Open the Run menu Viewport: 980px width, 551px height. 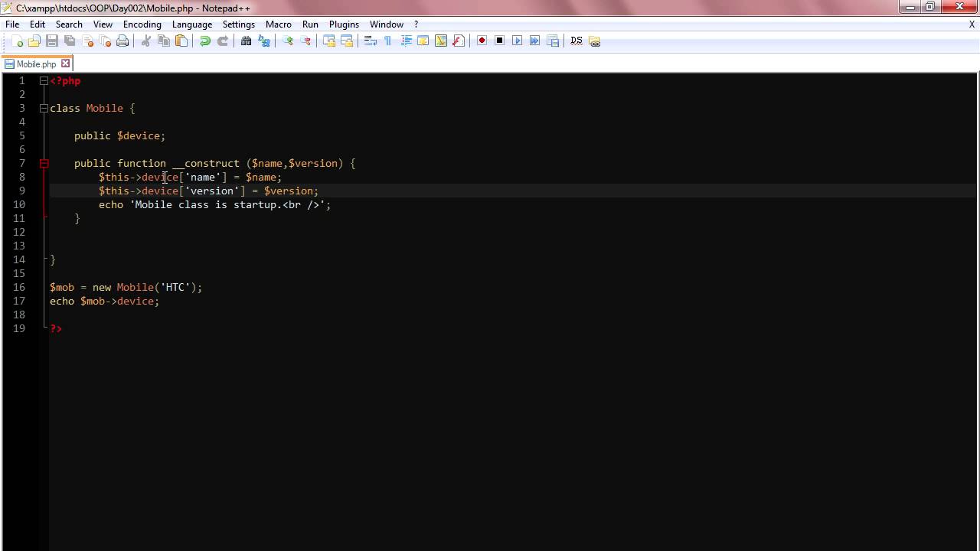coord(310,24)
